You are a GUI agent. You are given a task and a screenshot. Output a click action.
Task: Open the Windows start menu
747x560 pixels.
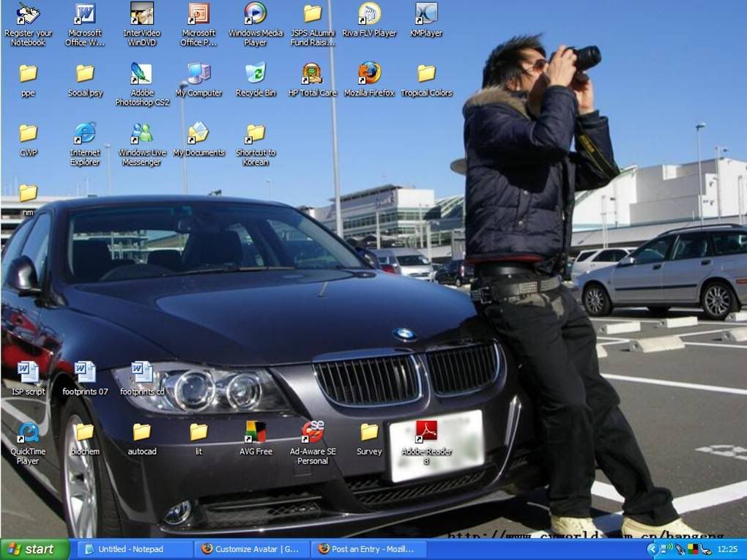35,550
